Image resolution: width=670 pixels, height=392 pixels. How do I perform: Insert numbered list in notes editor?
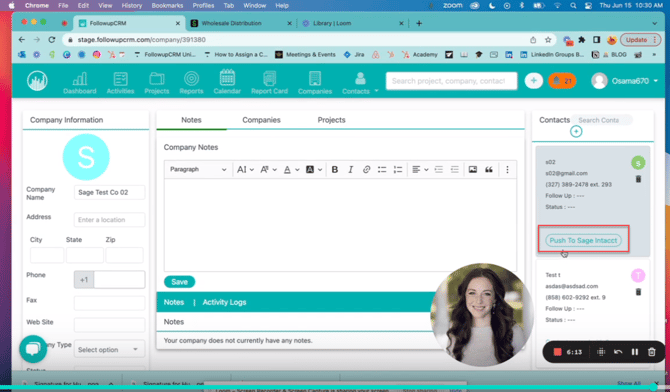(398, 170)
